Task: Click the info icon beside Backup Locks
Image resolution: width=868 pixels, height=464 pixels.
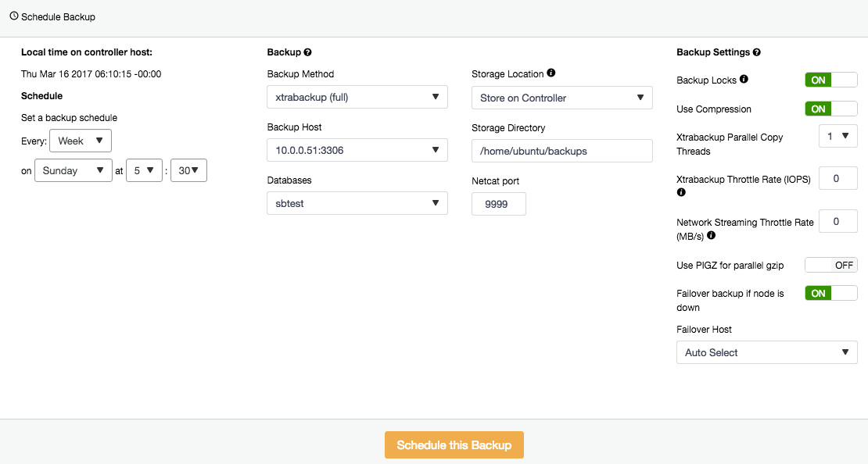Action: [744, 79]
